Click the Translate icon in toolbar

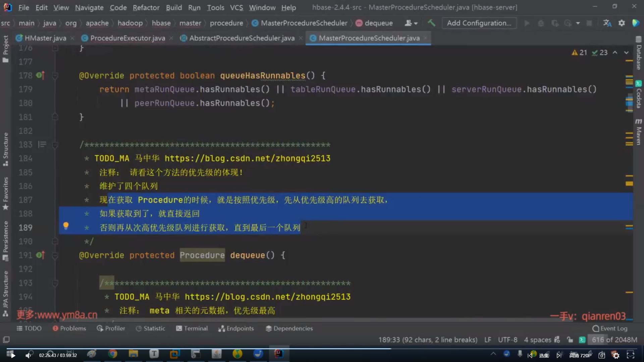tap(607, 23)
